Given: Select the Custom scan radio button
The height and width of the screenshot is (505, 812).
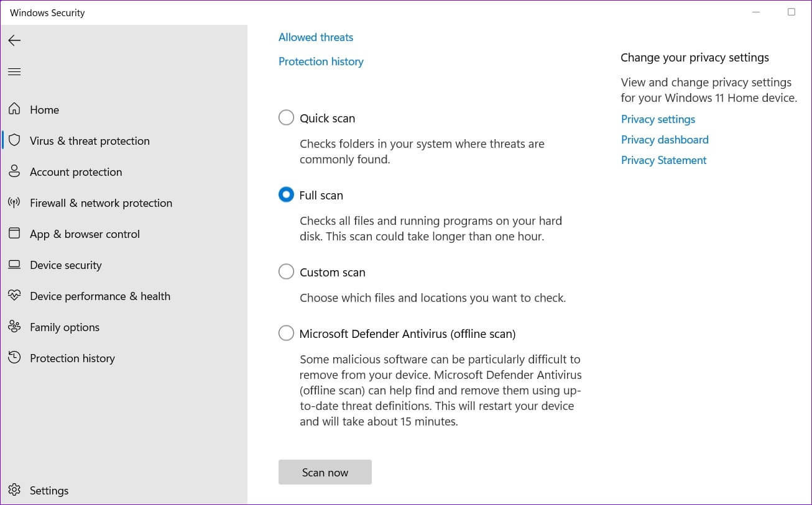Looking at the screenshot, I should [x=286, y=272].
